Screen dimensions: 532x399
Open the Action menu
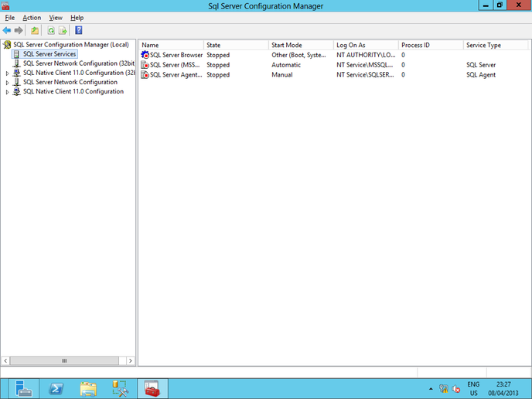(32, 18)
